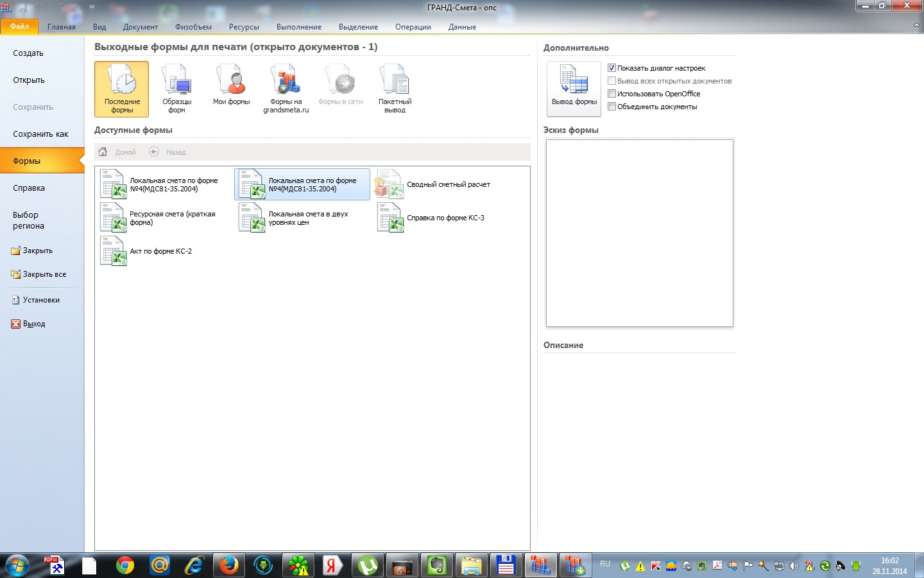The height and width of the screenshot is (578, 924).
Task: Click the Вывод формы button
Action: point(574,89)
